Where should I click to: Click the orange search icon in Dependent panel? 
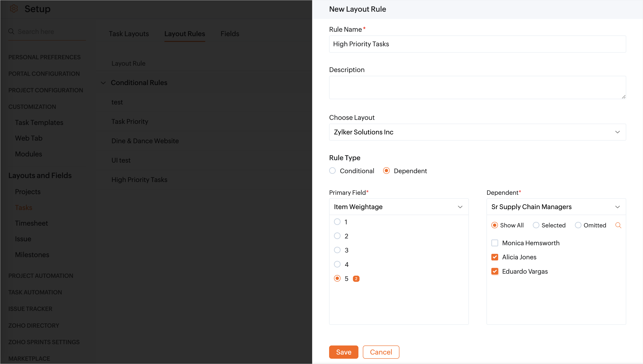(x=618, y=225)
